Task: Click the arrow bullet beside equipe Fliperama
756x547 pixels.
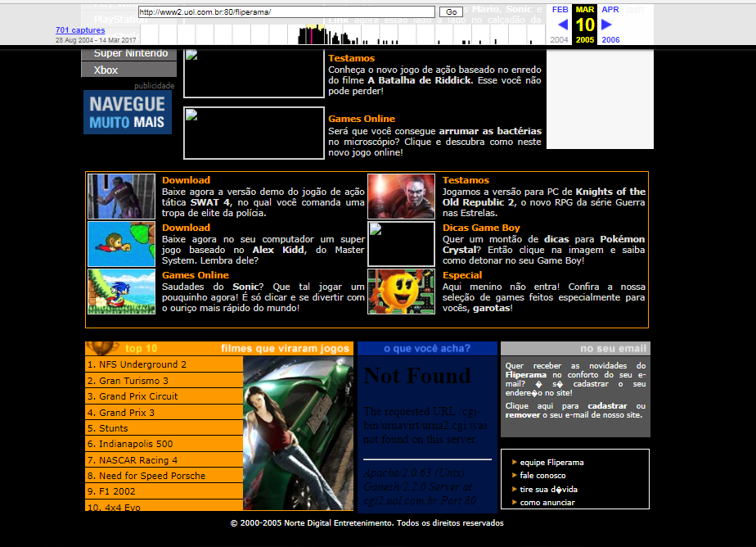Action: click(514, 462)
